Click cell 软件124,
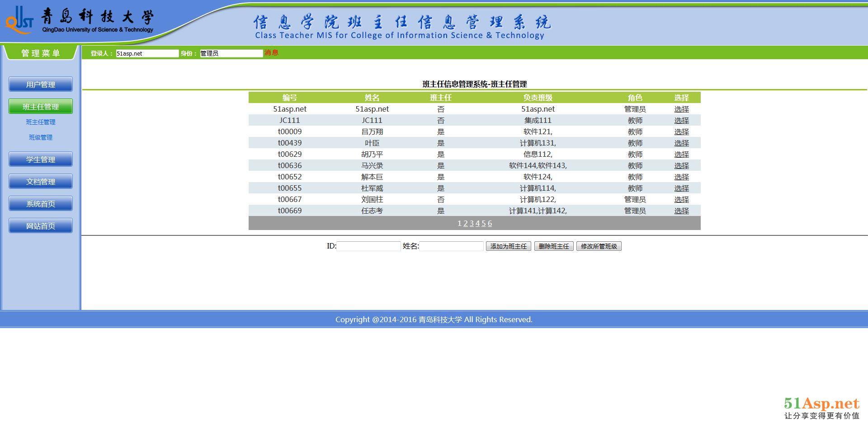The height and width of the screenshot is (427, 868). pos(538,177)
